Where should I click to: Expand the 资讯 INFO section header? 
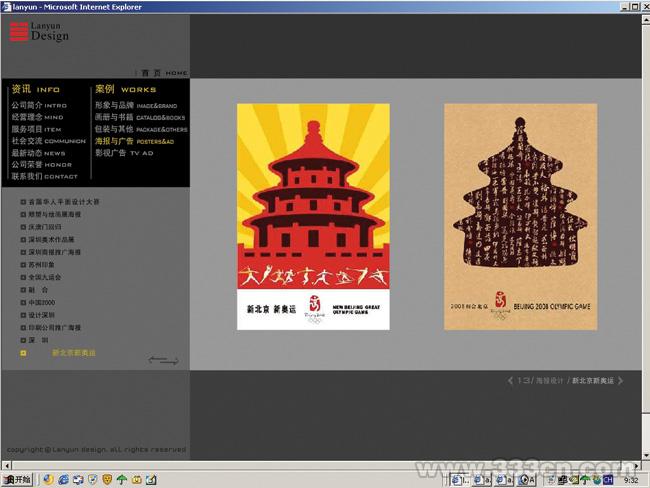tap(35, 89)
